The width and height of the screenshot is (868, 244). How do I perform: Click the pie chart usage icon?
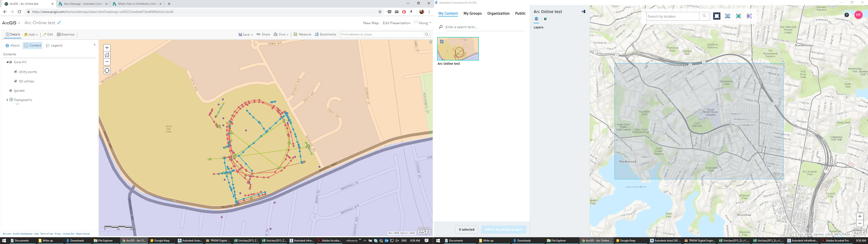click(545, 19)
